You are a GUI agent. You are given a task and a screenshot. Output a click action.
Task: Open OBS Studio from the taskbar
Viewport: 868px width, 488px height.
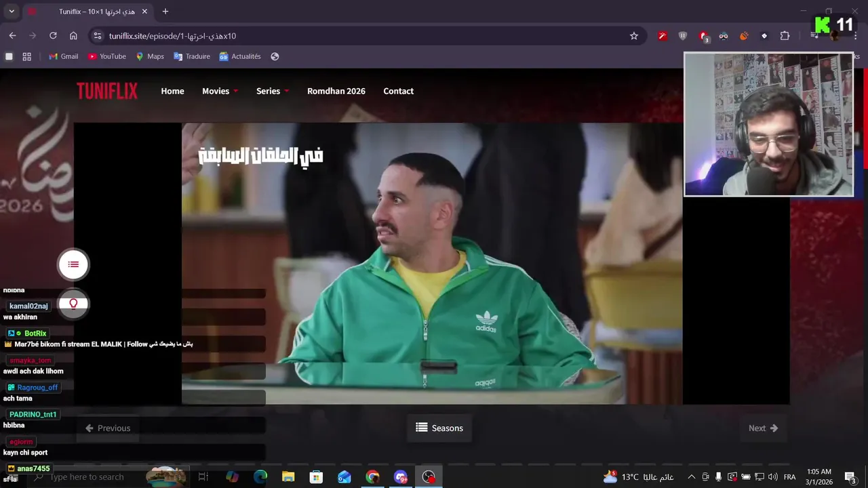pos(429,477)
